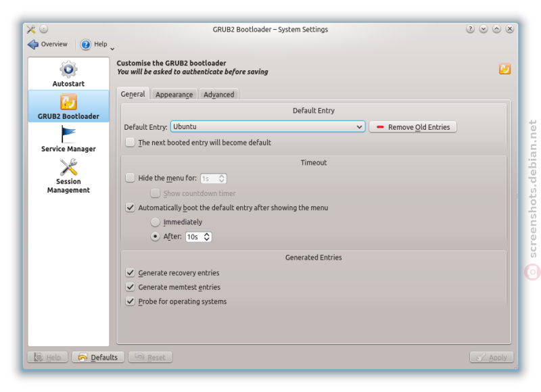Image resolution: width=541 pixels, height=392 pixels.
Task: Switch to the Appearance tab
Action: (x=174, y=95)
